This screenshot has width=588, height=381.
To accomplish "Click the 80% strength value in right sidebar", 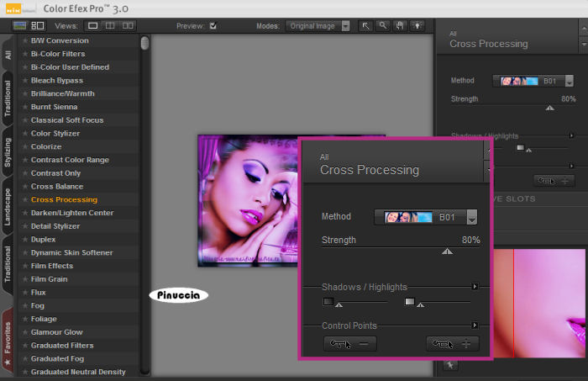I will [x=568, y=99].
